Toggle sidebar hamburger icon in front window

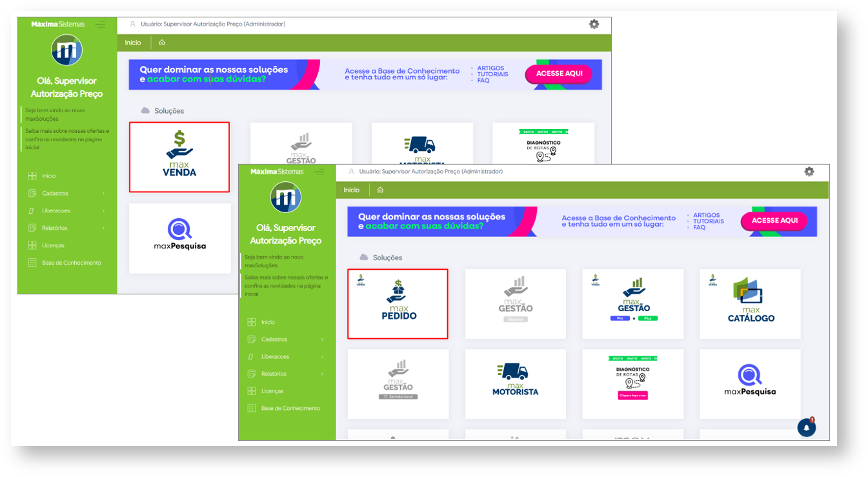pyautogui.click(x=319, y=172)
